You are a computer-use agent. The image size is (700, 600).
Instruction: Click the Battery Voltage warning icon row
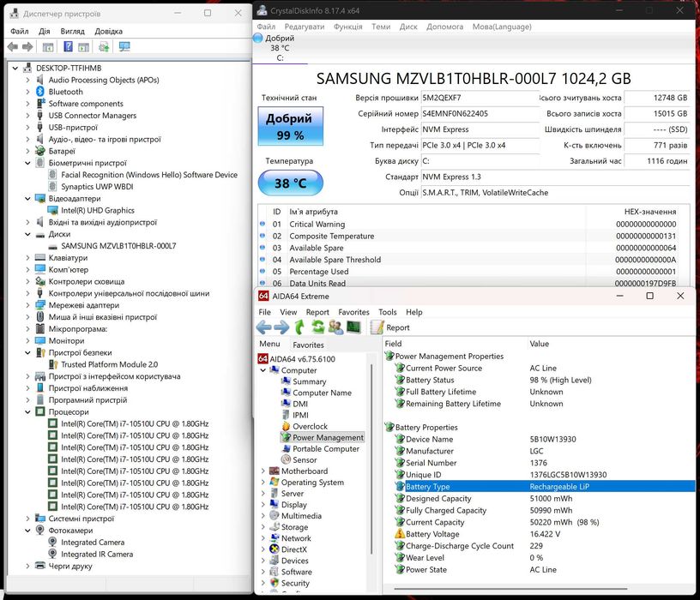[540, 534]
